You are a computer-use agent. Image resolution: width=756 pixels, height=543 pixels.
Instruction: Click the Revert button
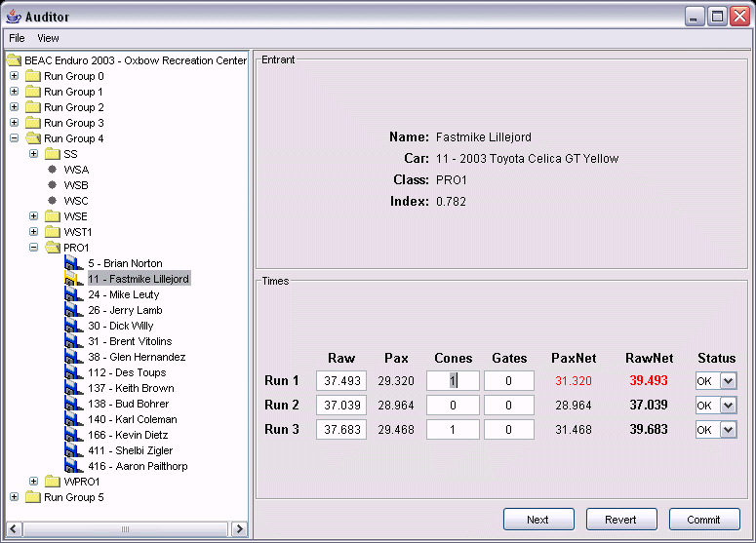click(621, 520)
